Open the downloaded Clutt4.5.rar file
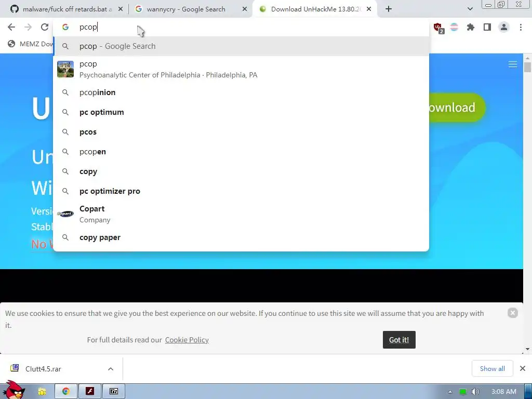The height and width of the screenshot is (399, 532). tap(43, 369)
